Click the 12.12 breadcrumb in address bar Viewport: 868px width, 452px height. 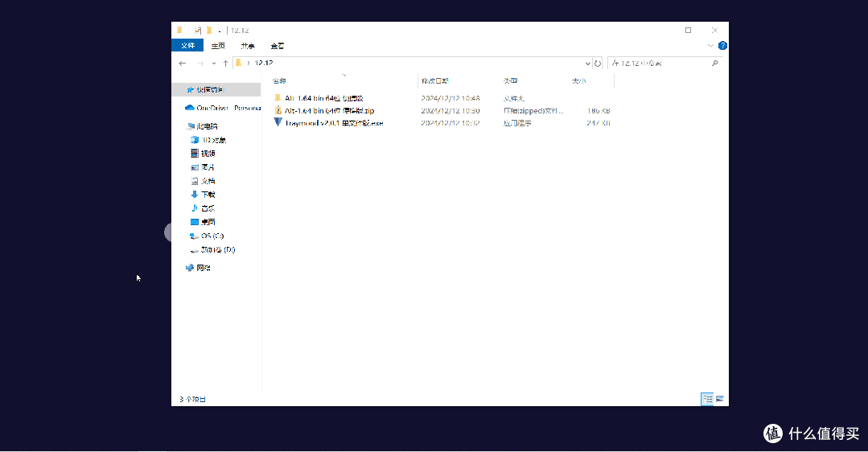tap(264, 63)
